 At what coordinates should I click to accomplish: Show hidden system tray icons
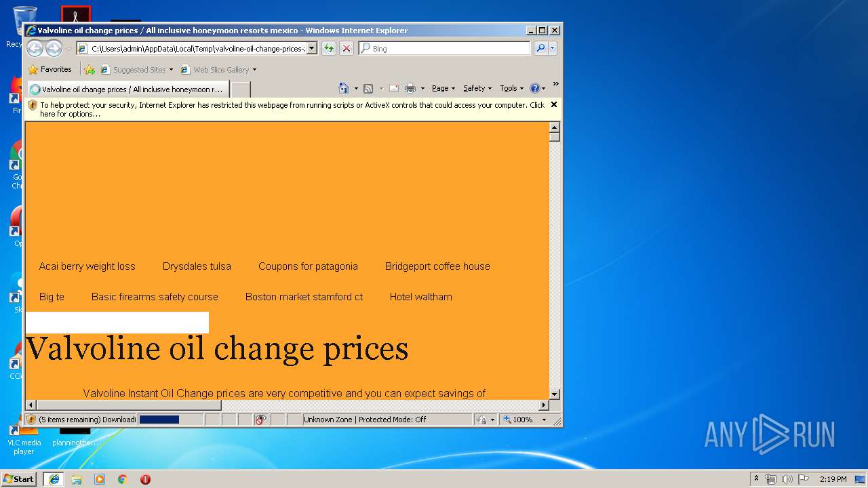point(756,479)
